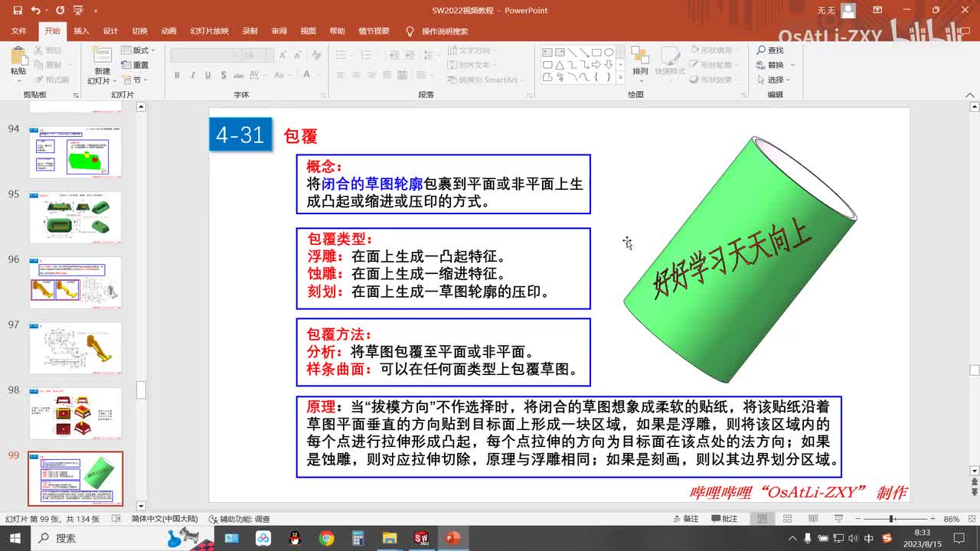
Task: Open Select (选择) dropdown
Action: (773, 80)
